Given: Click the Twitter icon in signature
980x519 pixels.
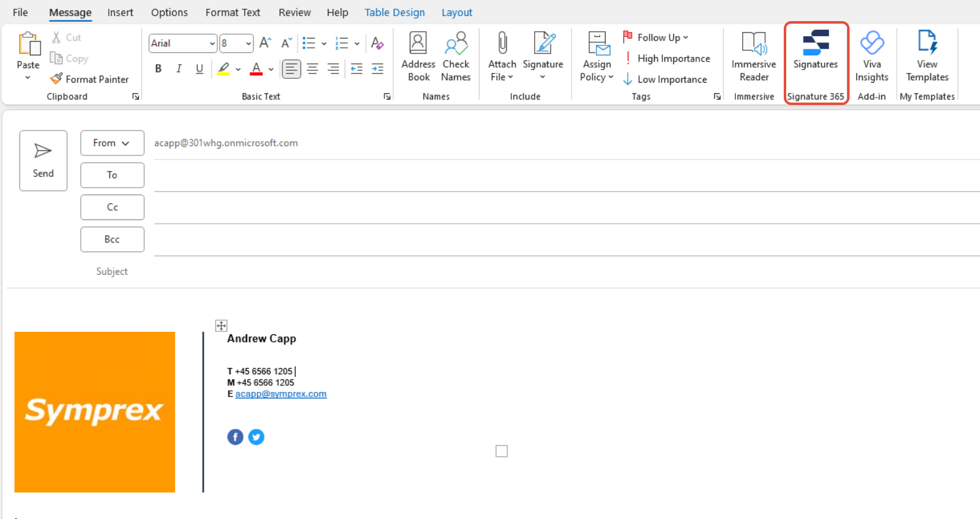Looking at the screenshot, I should pos(256,437).
